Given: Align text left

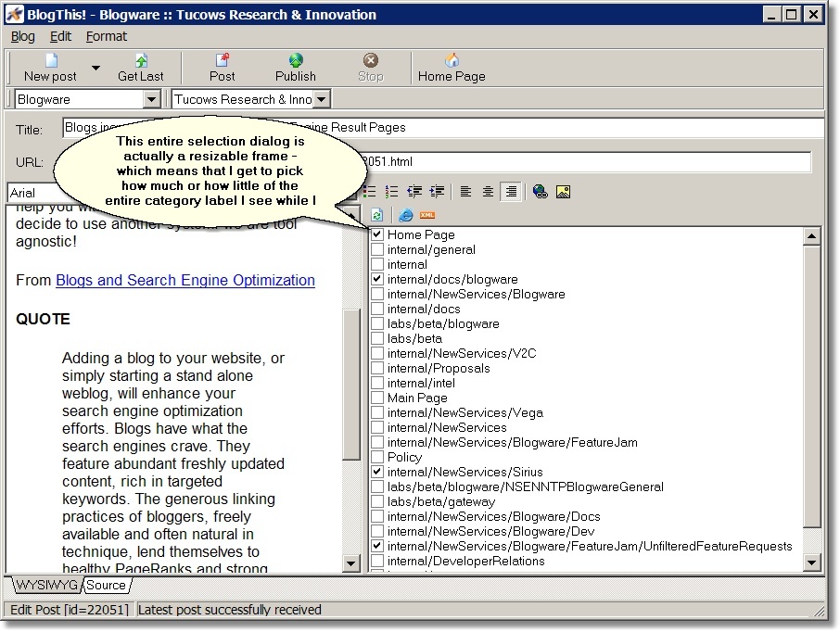Looking at the screenshot, I should click(465, 191).
